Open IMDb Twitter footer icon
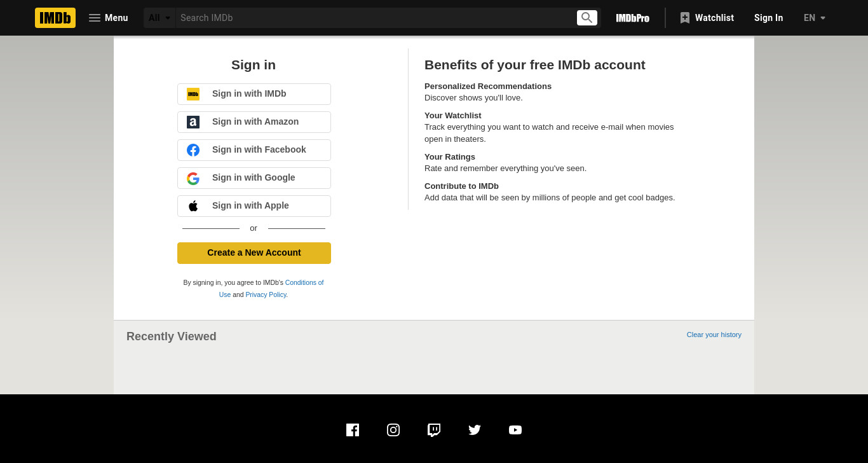This screenshot has width=868, height=463. click(x=475, y=430)
